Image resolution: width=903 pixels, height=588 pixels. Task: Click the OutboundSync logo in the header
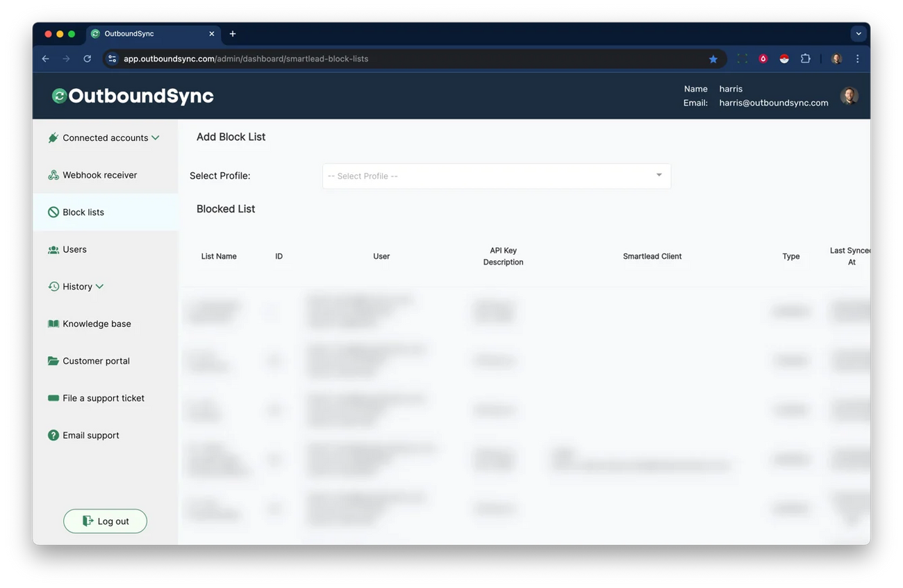pyautogui.click(x=132, y=95)
